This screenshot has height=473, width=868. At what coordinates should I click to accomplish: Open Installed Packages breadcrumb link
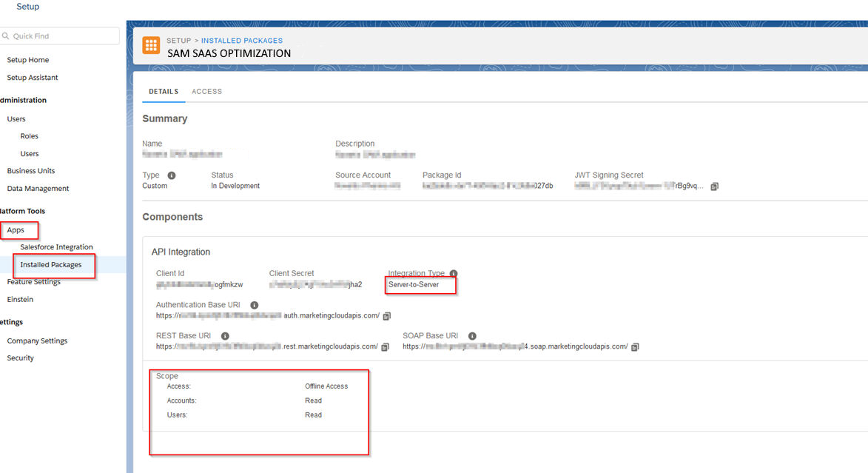tap(241, 41)
